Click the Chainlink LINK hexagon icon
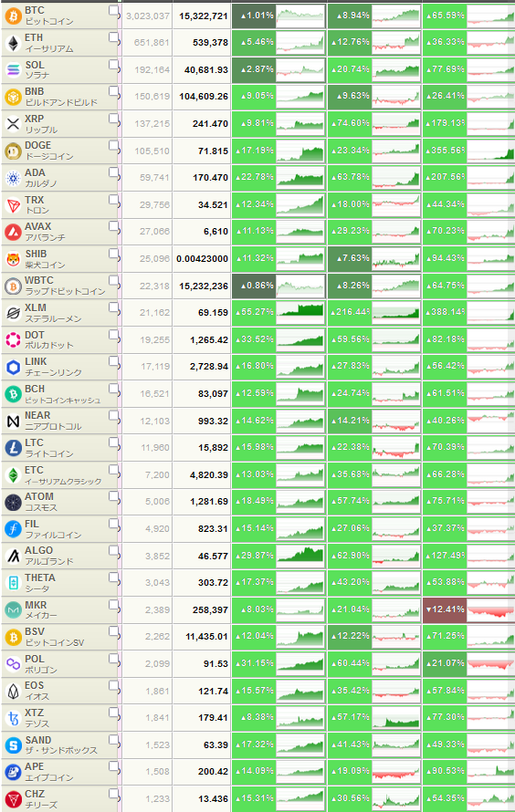This screenshot has width=515, height=812. 13,367
